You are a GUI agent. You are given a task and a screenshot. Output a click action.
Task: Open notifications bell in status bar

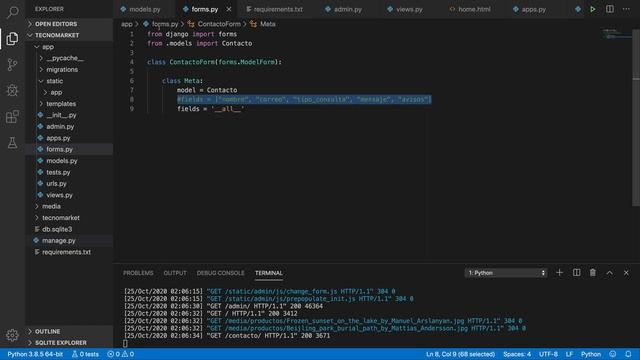pyautogui.click(x=628, y=354)
